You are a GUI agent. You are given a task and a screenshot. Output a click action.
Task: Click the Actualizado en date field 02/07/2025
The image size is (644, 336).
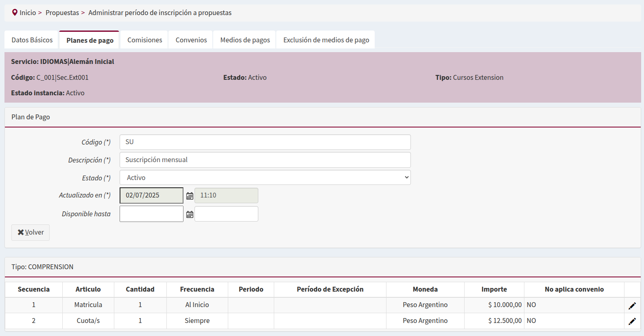point(151,195)
